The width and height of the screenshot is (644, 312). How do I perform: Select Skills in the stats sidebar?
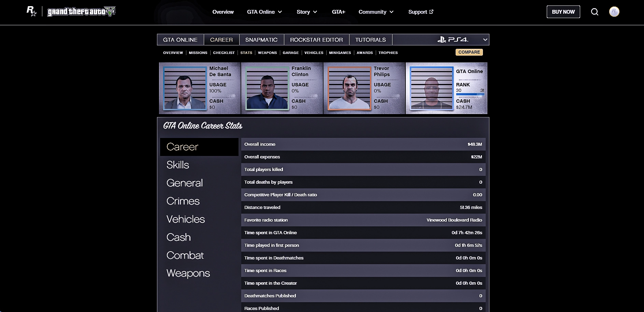click(178, 165)
